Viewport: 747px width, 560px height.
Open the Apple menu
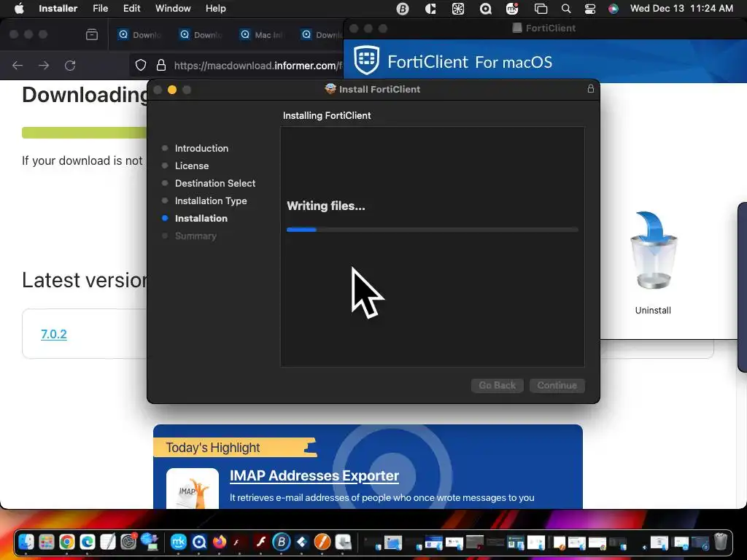click(x=19, y=9)
